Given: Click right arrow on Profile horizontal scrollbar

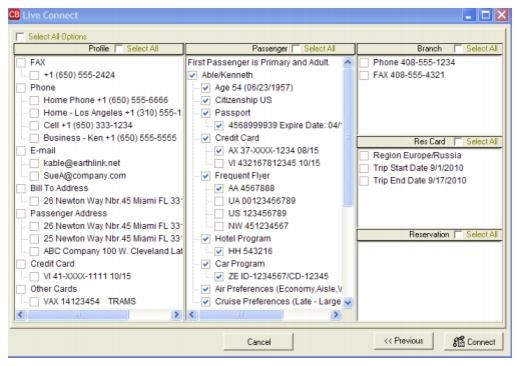Looking at the screenshot, I should coord(176,315).
